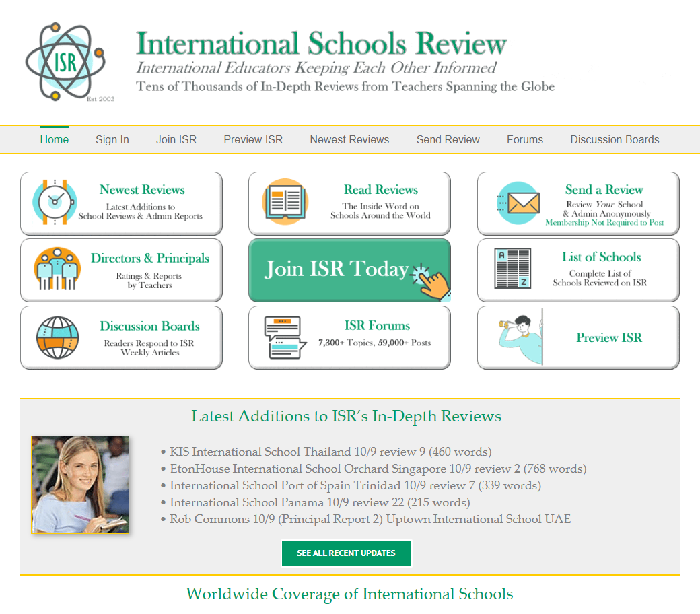Open the Home menu item

tap(54, 140)
